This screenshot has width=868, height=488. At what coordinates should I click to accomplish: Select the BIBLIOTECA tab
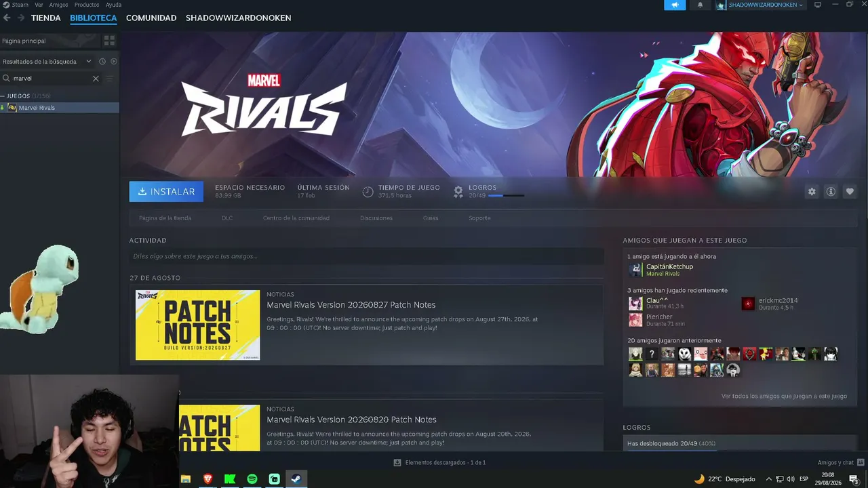[94, 18]
